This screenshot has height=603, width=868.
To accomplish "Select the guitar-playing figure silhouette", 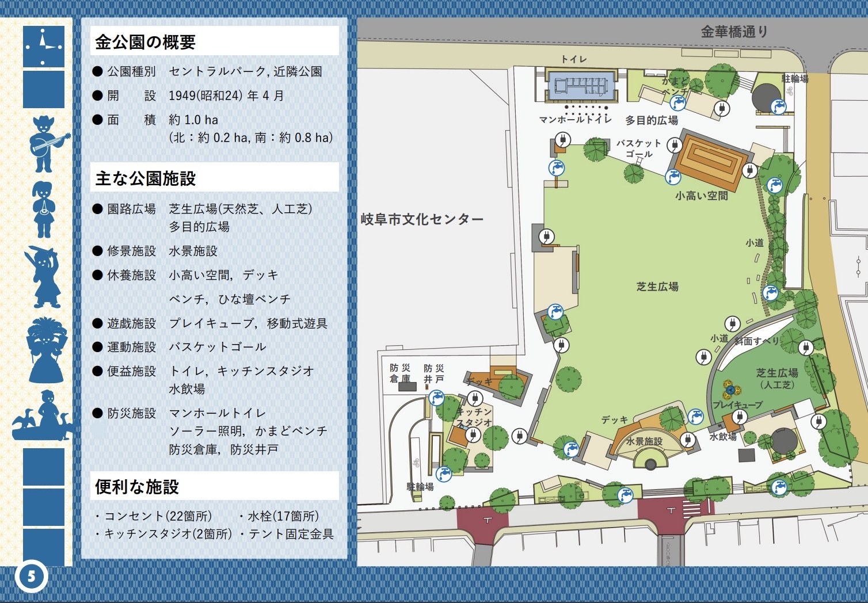I will 46,144.
